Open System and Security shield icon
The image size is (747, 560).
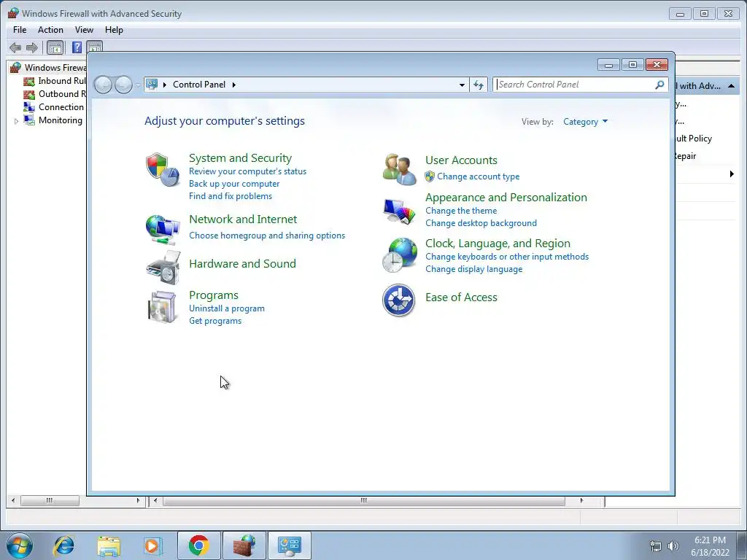pos(163,170)
